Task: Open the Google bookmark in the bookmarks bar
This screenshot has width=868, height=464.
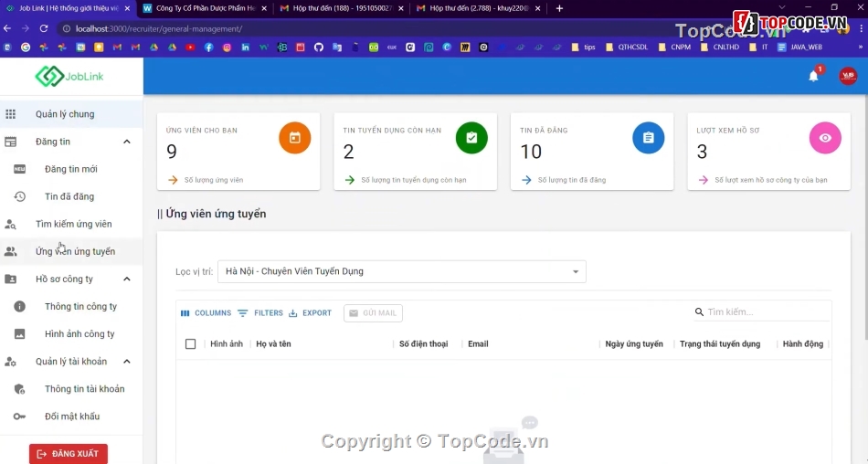Action: (26, 47)
